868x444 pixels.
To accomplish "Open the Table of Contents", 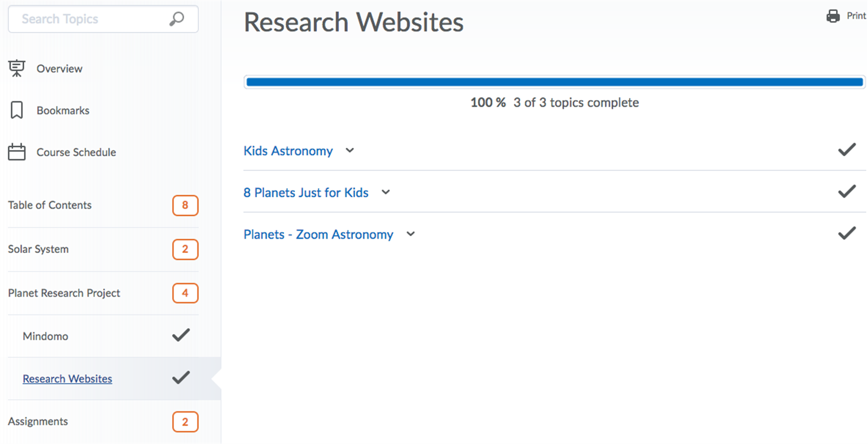I will [x=50, y=205].
